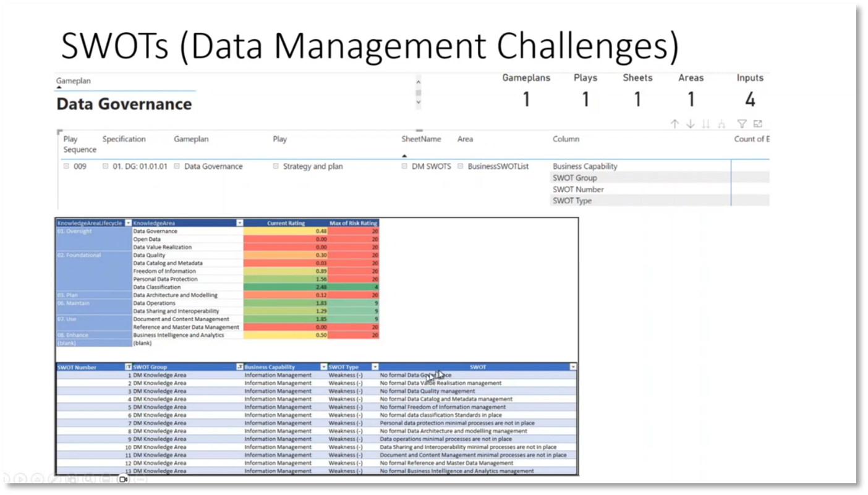The width and height of the screenshot is (868, 495).
Task: Select Data Governance in the Gameplan slicer
Action: pos(124,104)
